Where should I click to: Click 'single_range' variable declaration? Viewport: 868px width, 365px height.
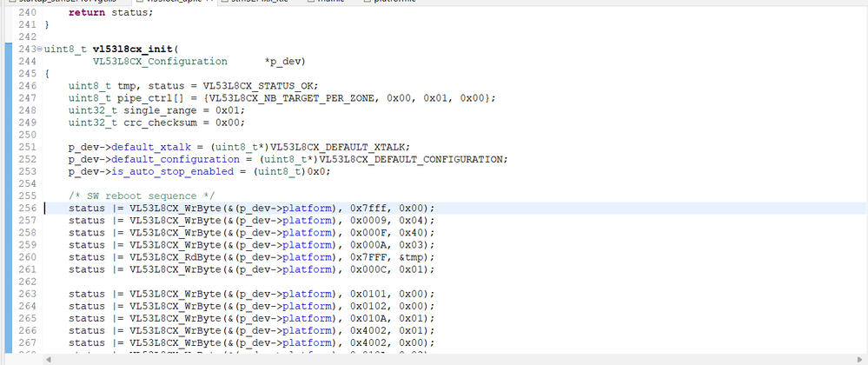click(x=160, y=110)
